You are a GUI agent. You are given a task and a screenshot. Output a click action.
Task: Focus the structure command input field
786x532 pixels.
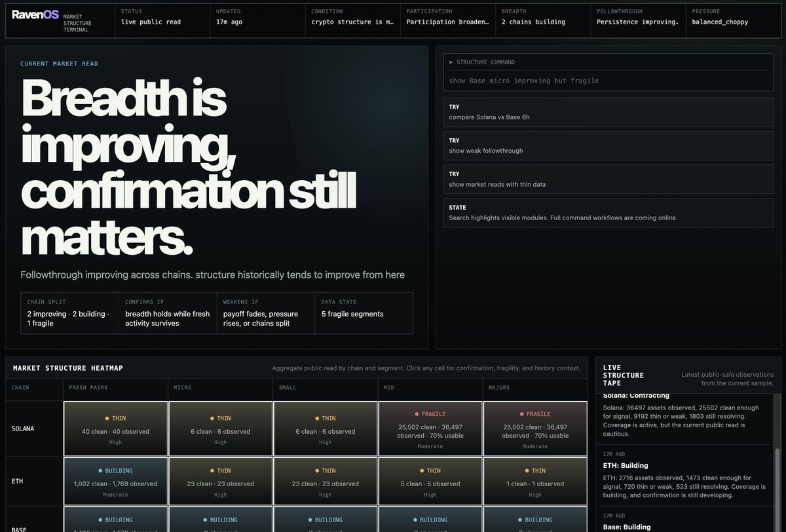pyautogui.click(x=608, y=81)
